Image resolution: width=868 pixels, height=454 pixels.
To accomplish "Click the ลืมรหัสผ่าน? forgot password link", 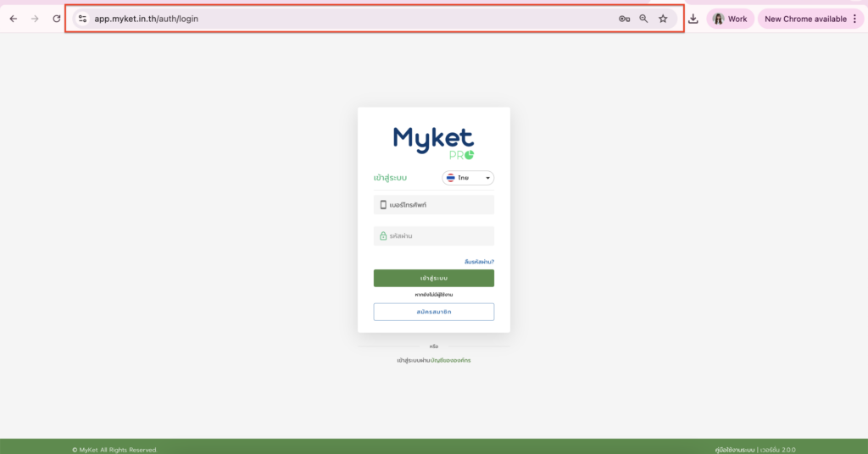I will pos(479,262).
